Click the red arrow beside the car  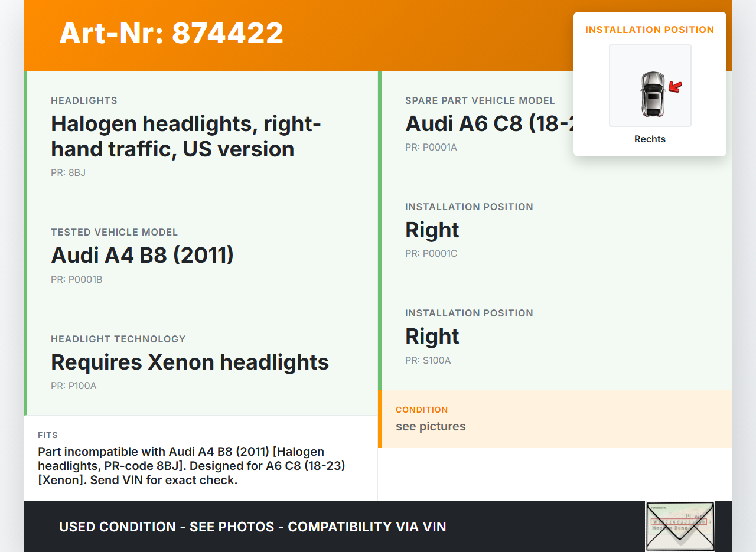point(675,87)
